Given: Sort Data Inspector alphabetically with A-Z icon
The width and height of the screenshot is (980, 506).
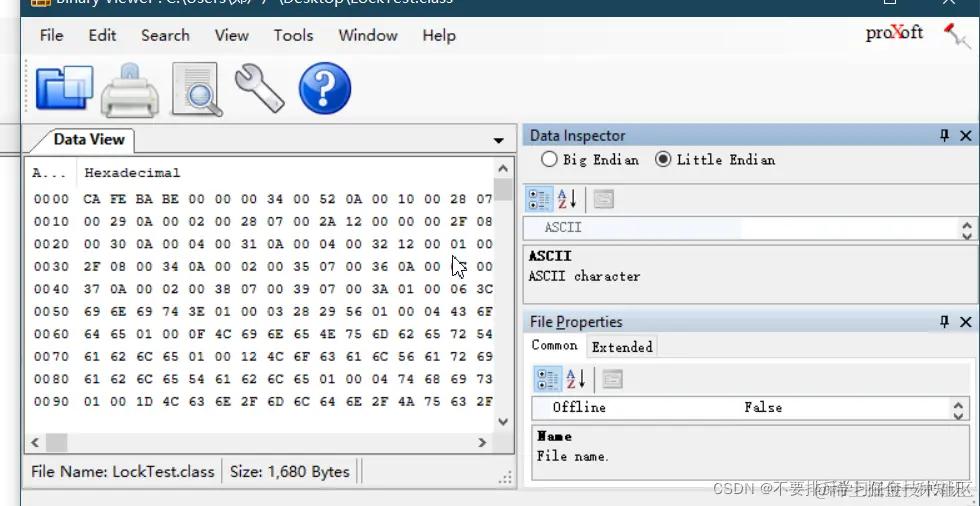Looking at the screenshot, I should (x=566, y=199).
